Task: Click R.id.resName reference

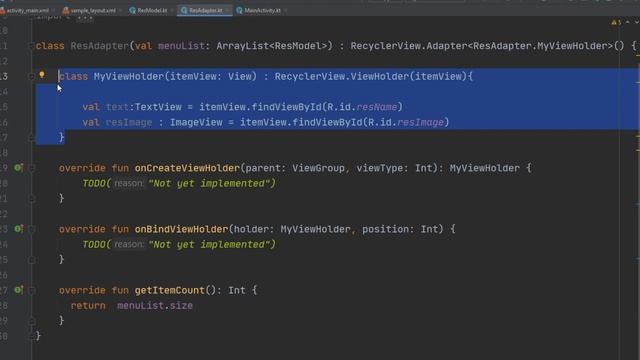Action: click(x=362, y=107)
